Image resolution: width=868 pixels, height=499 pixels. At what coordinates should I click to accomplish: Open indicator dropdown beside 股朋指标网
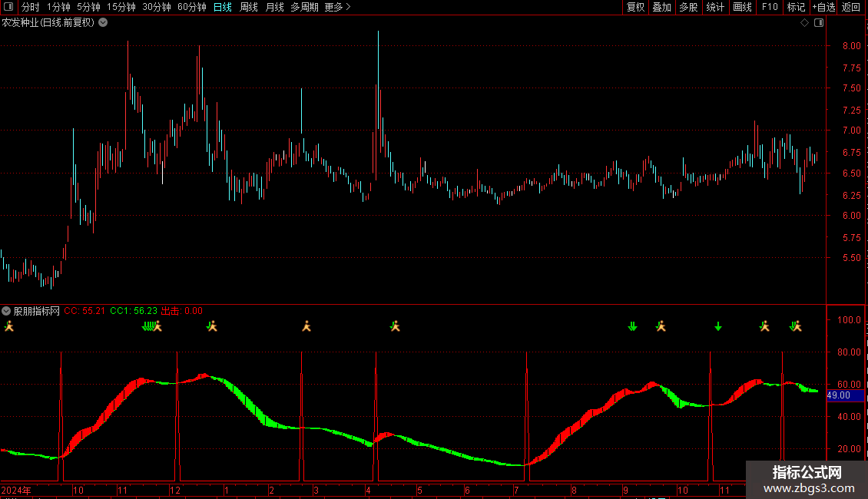[6, 311]
